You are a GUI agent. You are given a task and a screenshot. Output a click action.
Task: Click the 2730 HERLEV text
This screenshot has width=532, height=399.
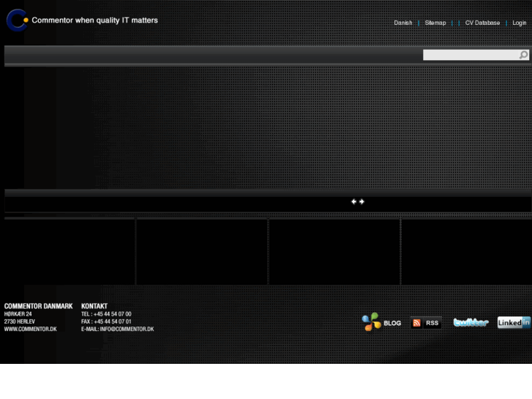[x=19, y=321]
